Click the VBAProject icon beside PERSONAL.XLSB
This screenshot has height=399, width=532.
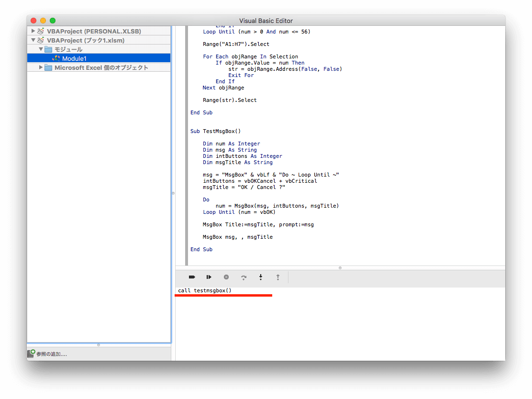(41, 31)
